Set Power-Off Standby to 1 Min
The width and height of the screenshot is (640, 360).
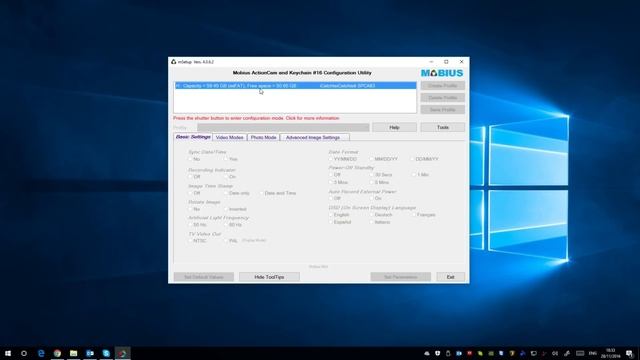pyautogui.click(x=420, y=175)
